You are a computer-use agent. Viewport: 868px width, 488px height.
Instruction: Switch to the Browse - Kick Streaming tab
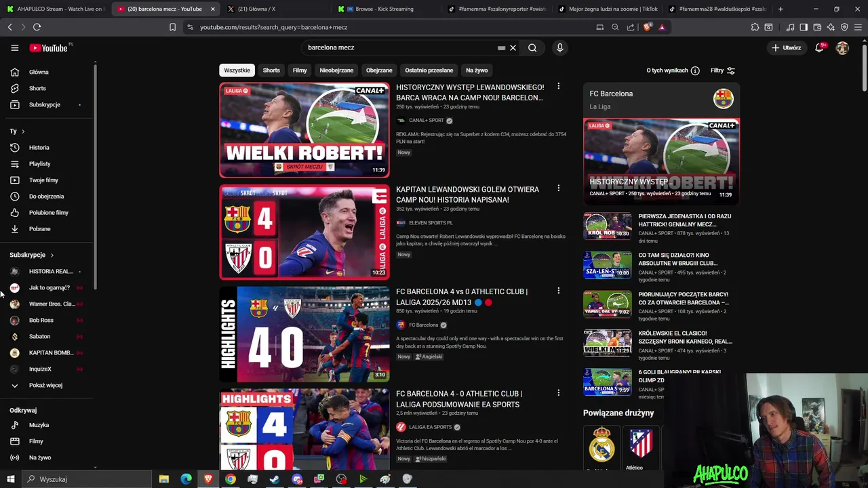pyautogui.click(x=384, y=9)
